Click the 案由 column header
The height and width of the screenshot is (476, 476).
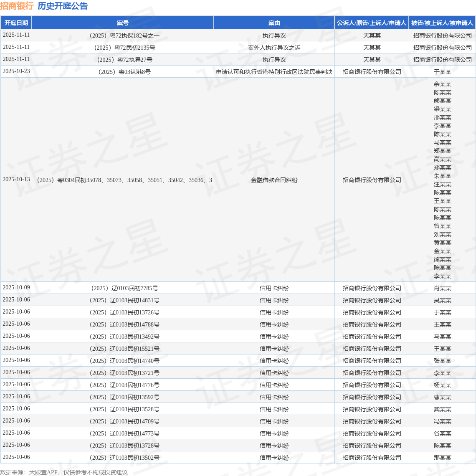coord(274,23)
